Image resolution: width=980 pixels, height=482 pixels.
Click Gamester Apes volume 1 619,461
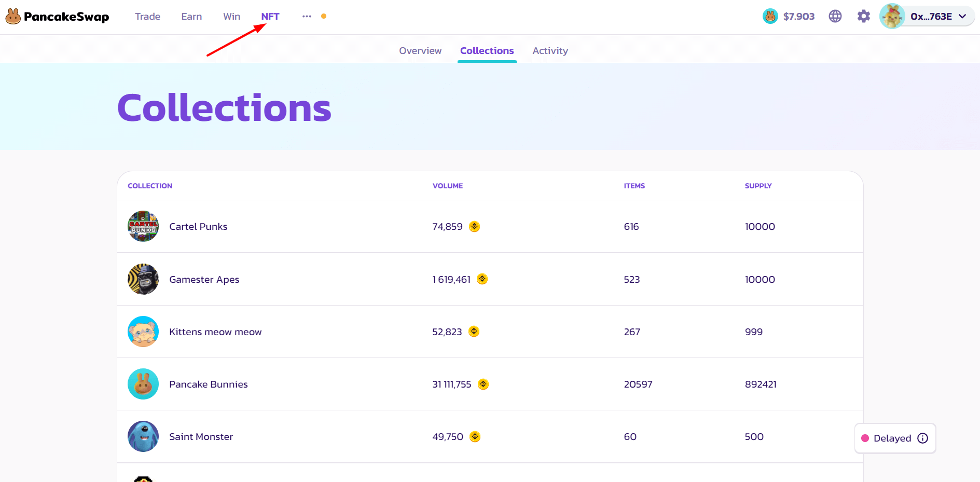tap(451, 280)
